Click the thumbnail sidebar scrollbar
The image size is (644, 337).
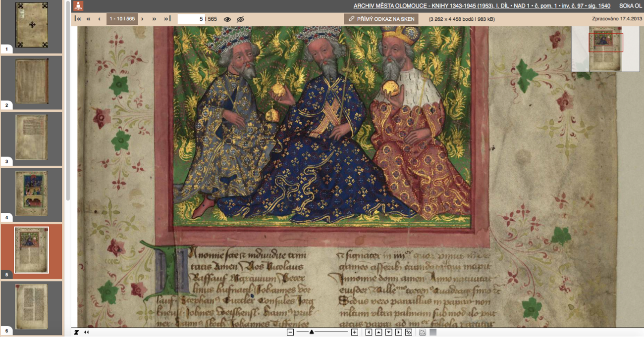[x=68, y=99]
